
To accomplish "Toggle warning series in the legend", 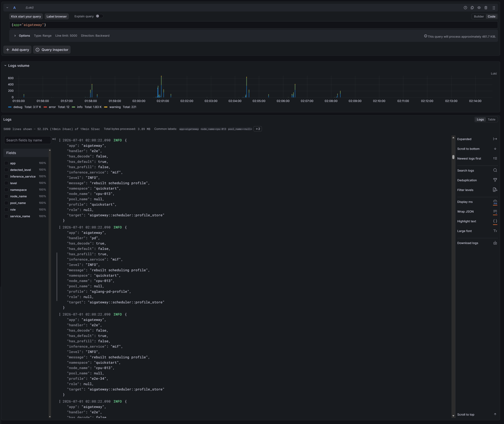I will pos(115,107).
